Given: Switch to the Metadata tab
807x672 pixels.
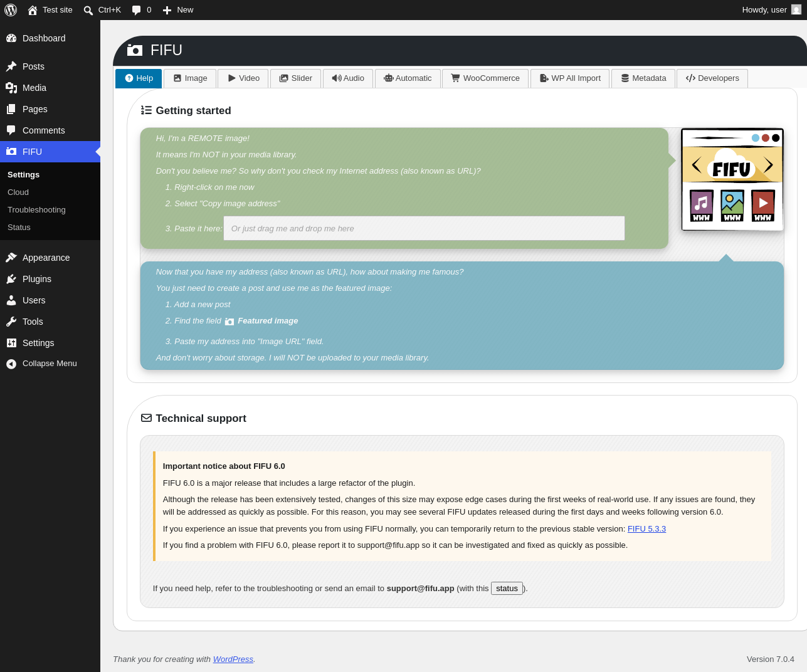Looking at the screenshot, I should tap(643, 78).
